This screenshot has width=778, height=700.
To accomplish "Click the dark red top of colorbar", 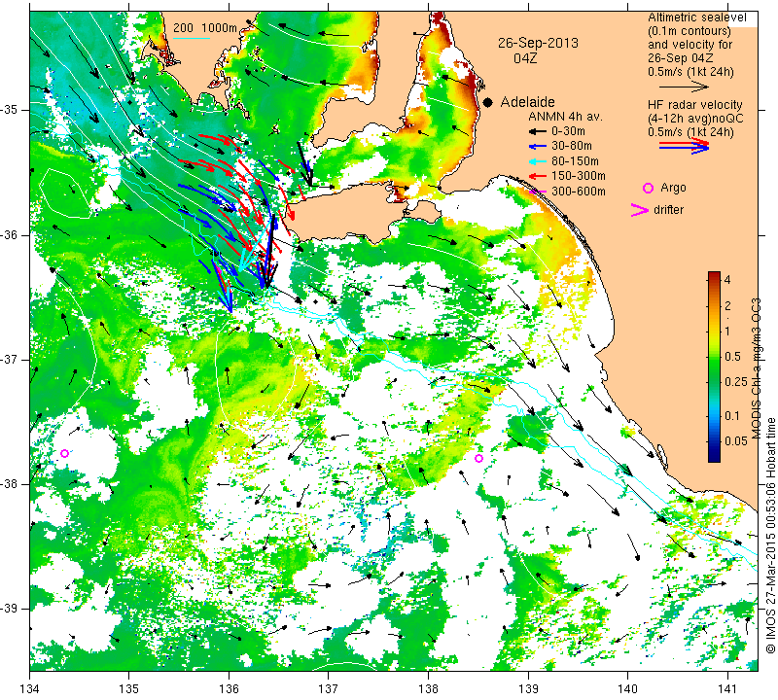I will 714,274.
